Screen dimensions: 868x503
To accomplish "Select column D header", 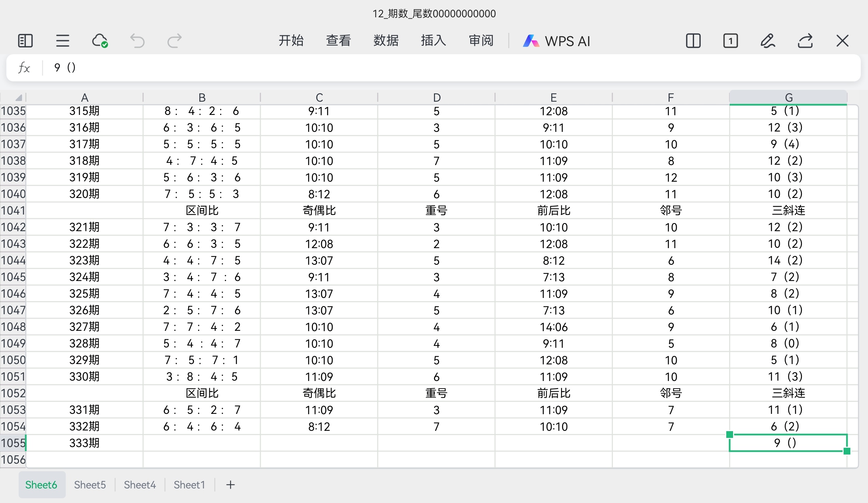I will 436,97.
